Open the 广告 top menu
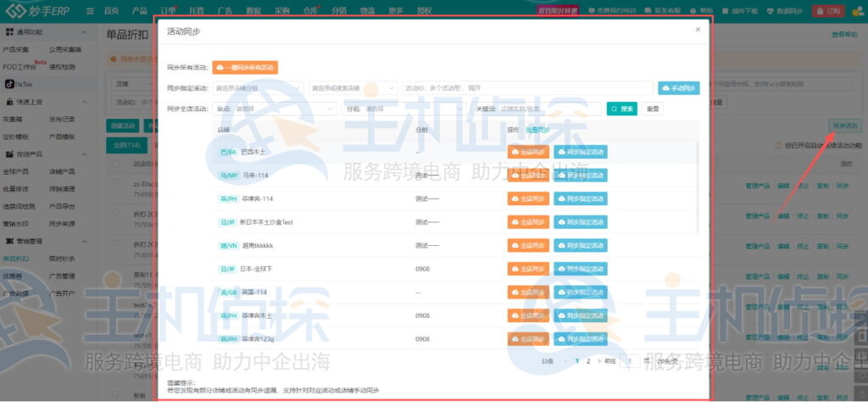Screen dimensions: 868x402 (x=225, y=10)
